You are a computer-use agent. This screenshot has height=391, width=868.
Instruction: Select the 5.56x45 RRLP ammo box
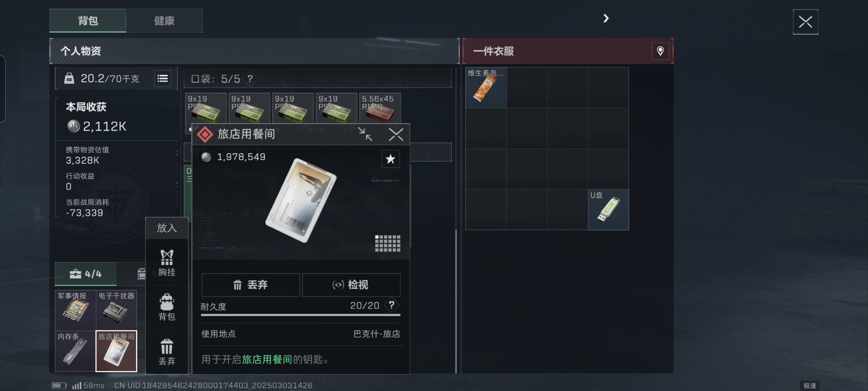380,108
